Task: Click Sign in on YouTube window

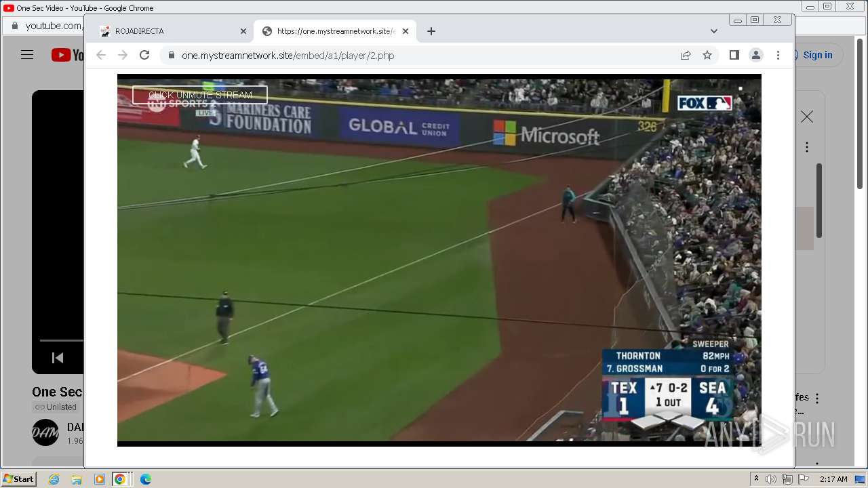Action: point(817,55)
